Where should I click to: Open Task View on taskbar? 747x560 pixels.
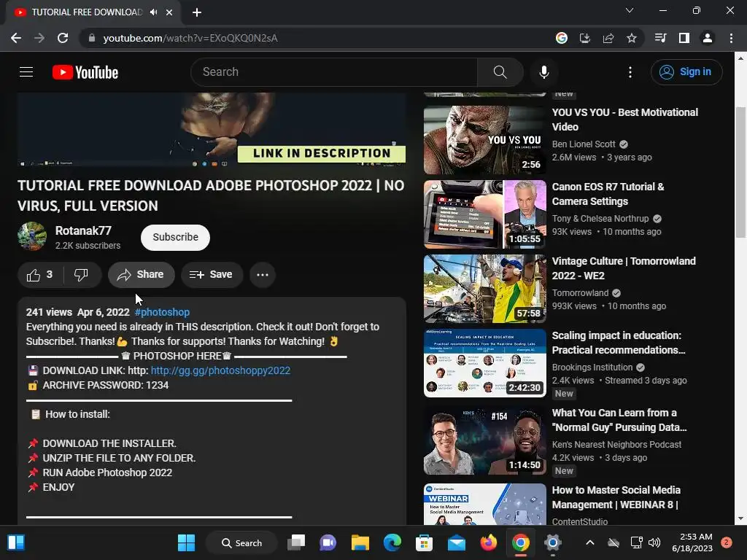click(296, 542)
